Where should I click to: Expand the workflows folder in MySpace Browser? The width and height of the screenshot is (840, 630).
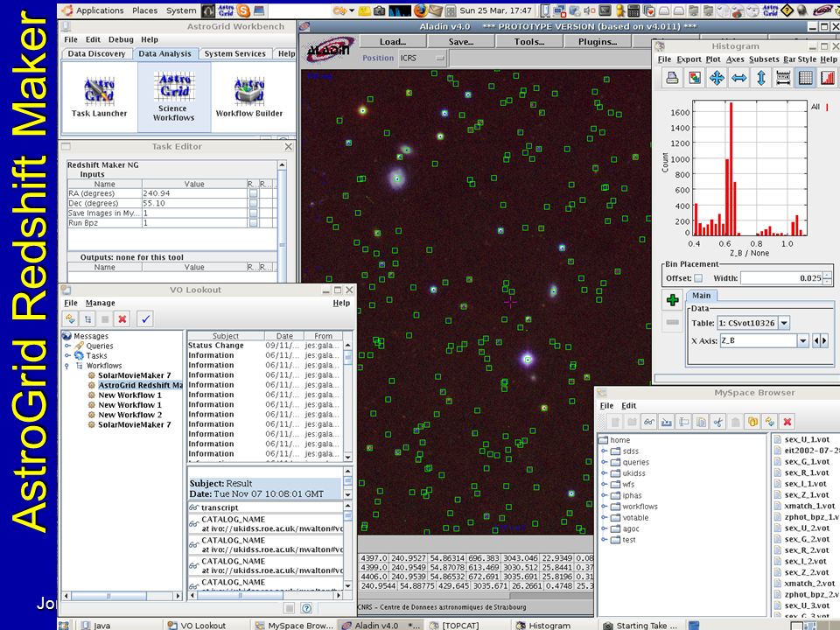(x=604, y=507)
